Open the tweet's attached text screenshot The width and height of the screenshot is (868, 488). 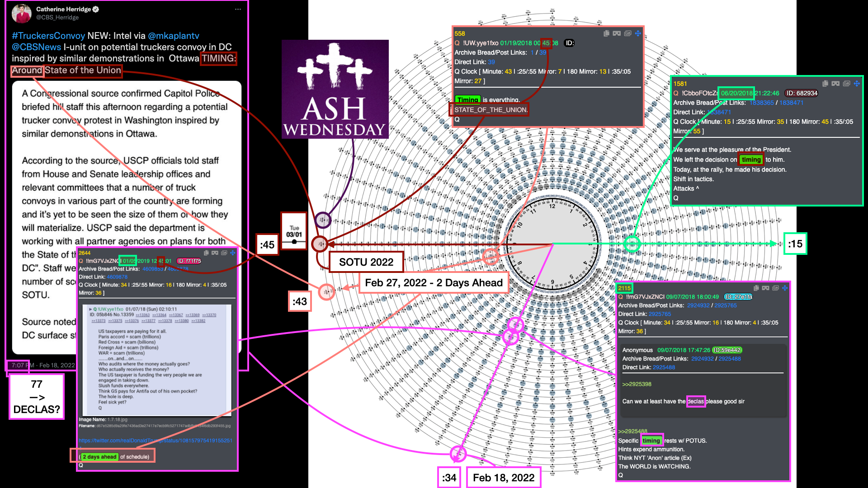click(x=127, y=217)
